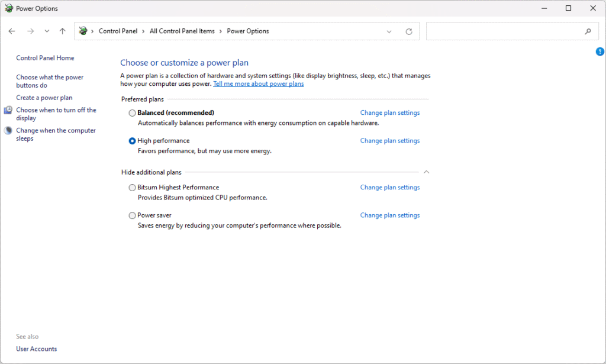
Task: Open Control Panel breadcrumb
Action: [118, 31]
